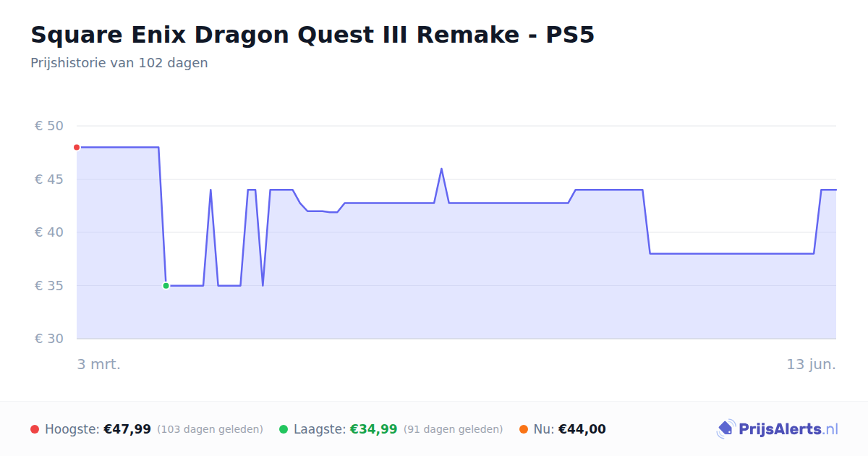
Task: Click the green dot beside Laagste
Action: point(284,430)
